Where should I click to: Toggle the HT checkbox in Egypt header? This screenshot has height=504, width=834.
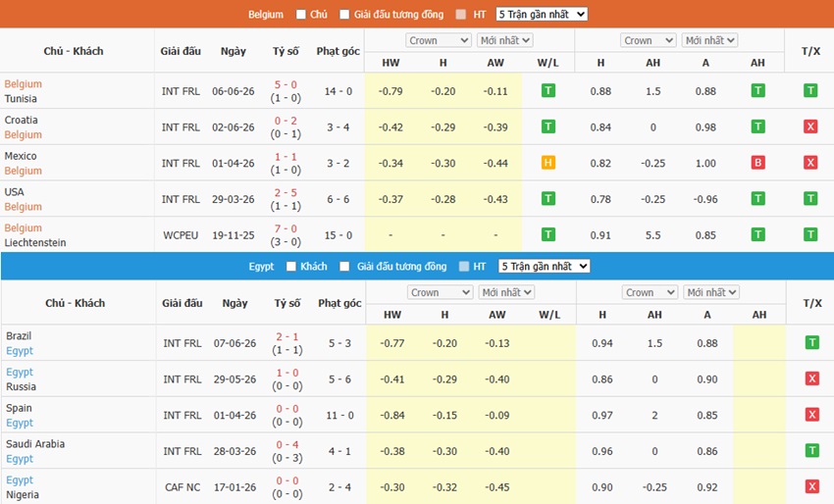pyautogui.click(x=464, y=267)
